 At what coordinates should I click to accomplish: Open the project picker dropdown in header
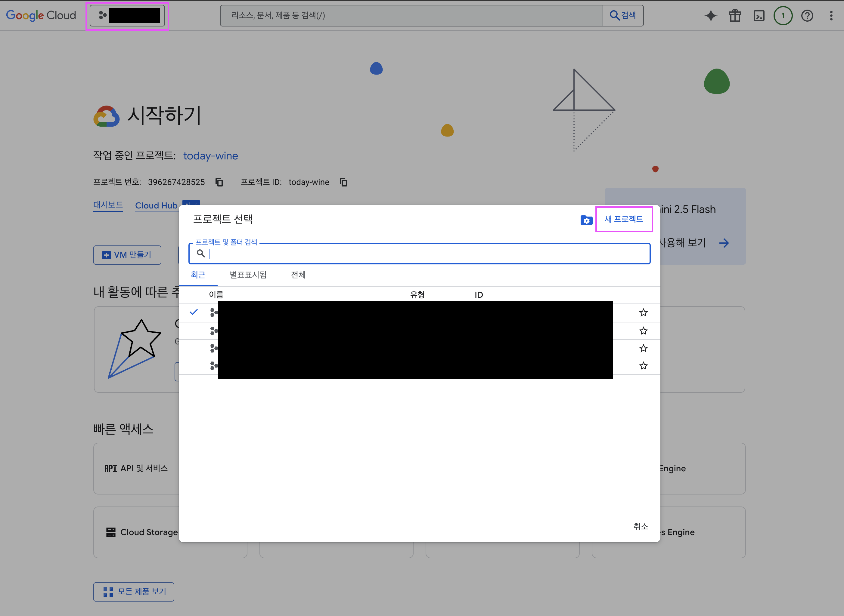127,16
